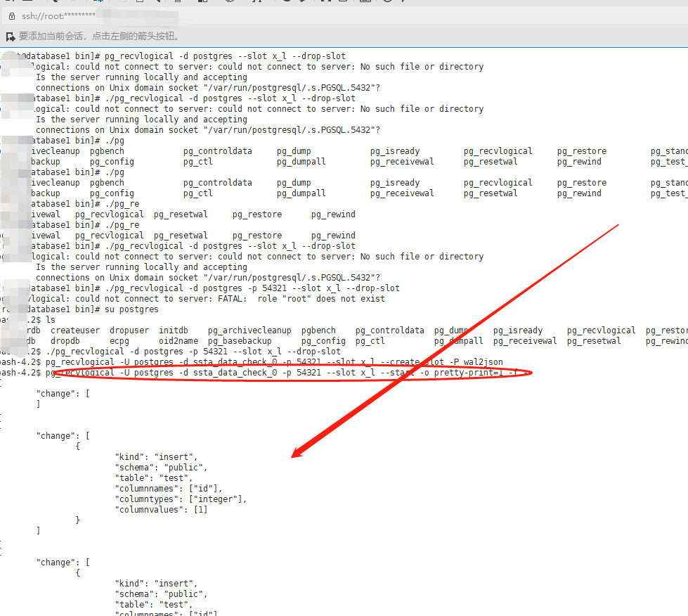Click the lock icon beside ssh://root
The width and height of the screenshot is (688, 616).
click(12, 16)
